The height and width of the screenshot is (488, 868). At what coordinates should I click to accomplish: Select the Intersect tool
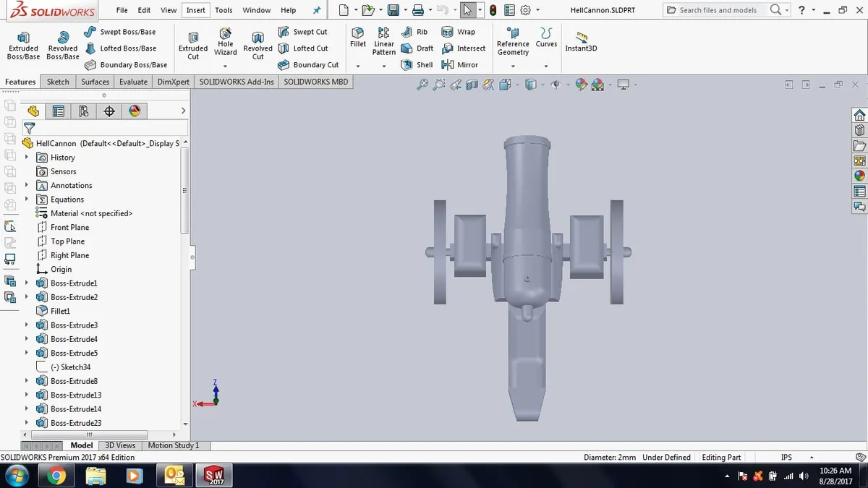point(463,48)
